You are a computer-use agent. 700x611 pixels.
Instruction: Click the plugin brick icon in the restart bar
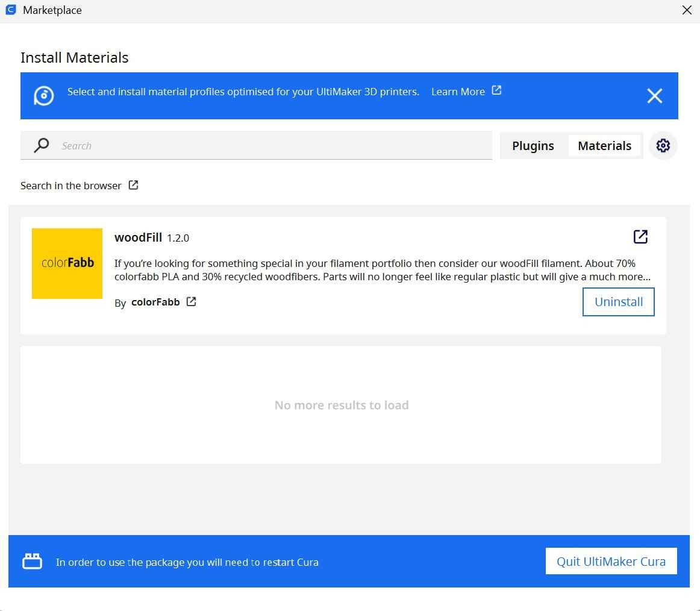tap(32, 562)
